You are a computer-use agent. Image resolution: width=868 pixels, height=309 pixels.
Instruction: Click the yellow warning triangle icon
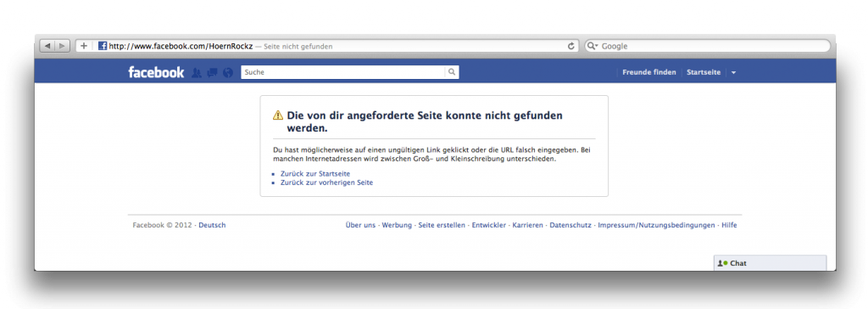click(x=278, y=115)
